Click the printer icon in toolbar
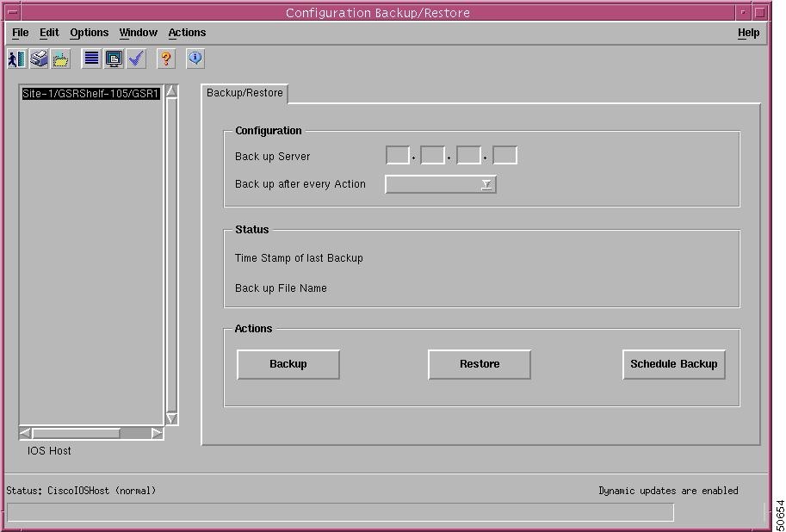Viewport: 786px width, 532px height. [39, 59]
